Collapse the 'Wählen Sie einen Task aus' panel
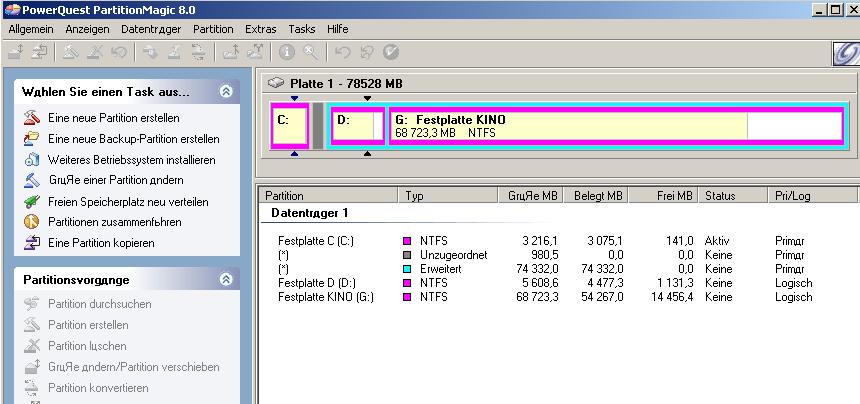Screen dimensions: 860x404 226,92
